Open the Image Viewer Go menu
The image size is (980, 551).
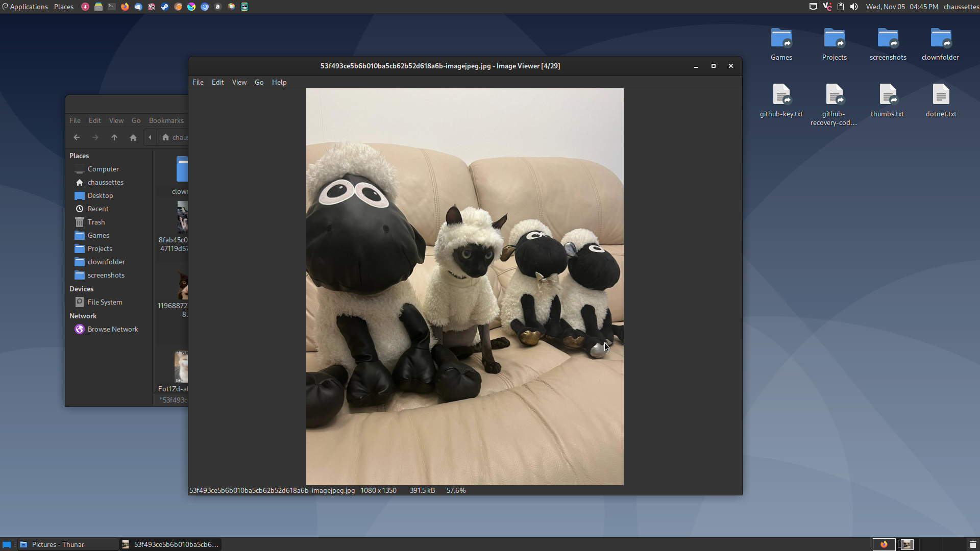tap(259, 82)
